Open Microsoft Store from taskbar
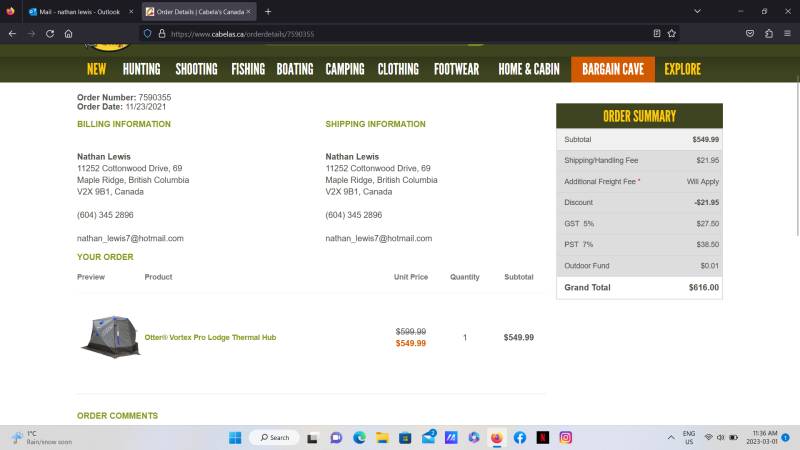Screen dimensions: 800x450 click(405, 438)
